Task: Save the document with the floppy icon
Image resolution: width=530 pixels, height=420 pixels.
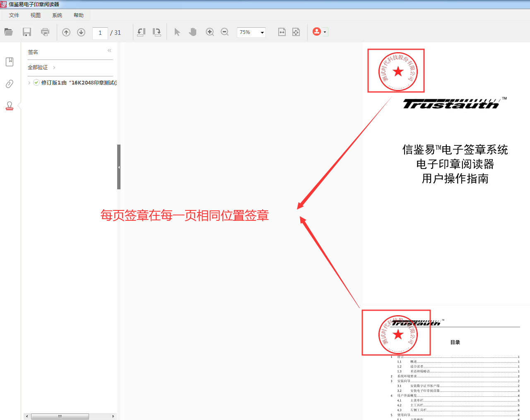Action: pyautogui.click(x=27, y=32)
